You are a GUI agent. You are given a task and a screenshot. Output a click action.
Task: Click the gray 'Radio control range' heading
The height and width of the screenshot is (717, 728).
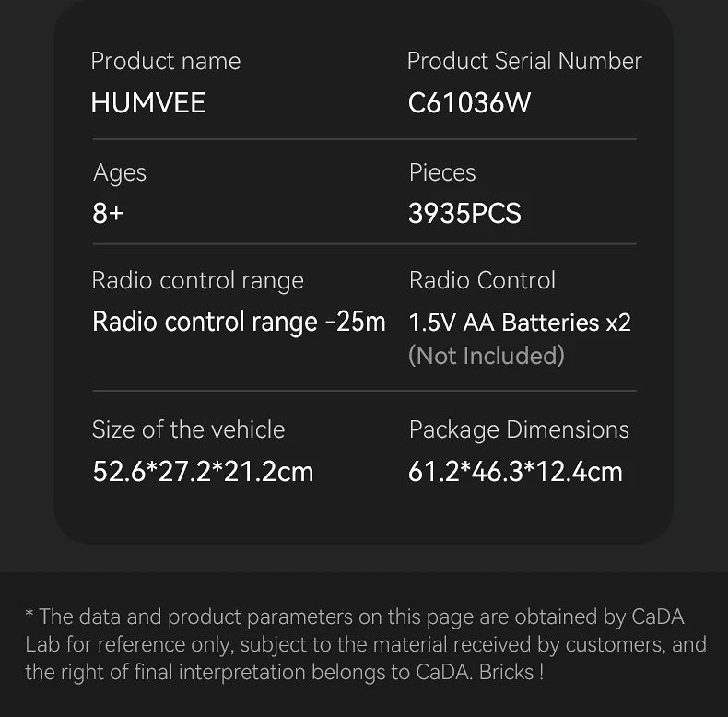[x=197, y=281]
